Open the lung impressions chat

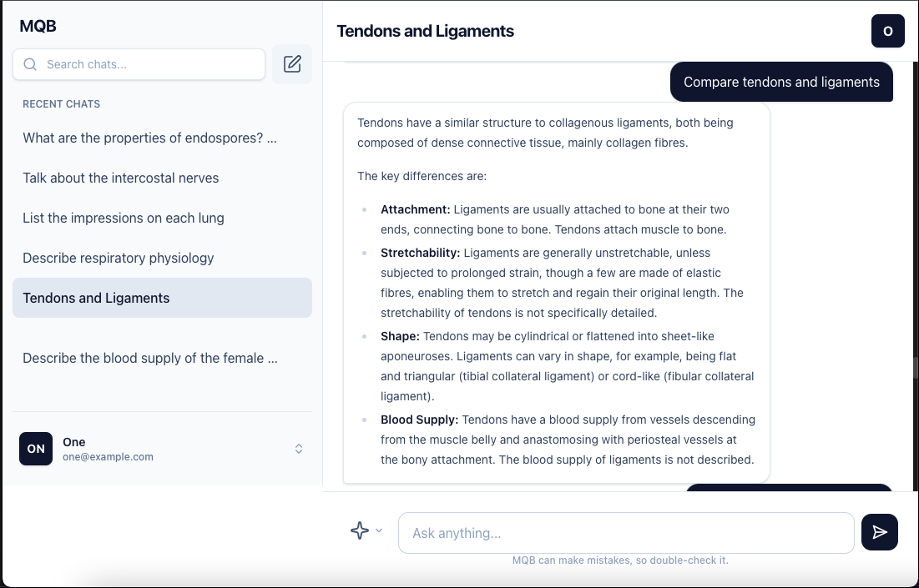tap(124, 218)
